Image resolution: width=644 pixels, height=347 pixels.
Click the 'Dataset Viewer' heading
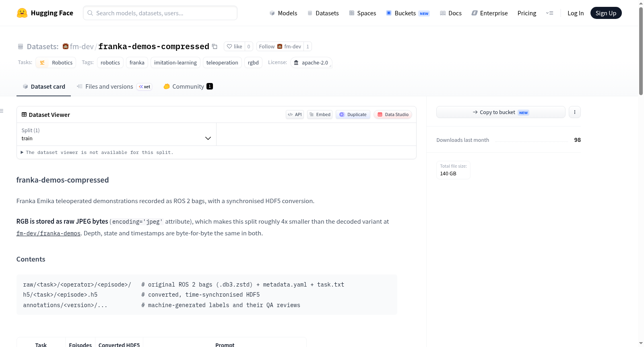click(50, 115)
